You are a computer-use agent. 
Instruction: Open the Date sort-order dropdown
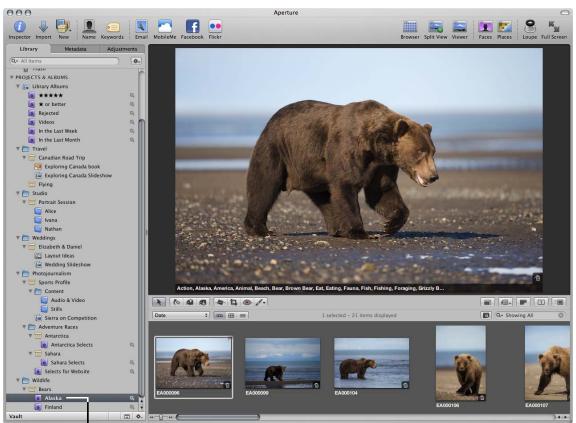(x=181, y=315)
